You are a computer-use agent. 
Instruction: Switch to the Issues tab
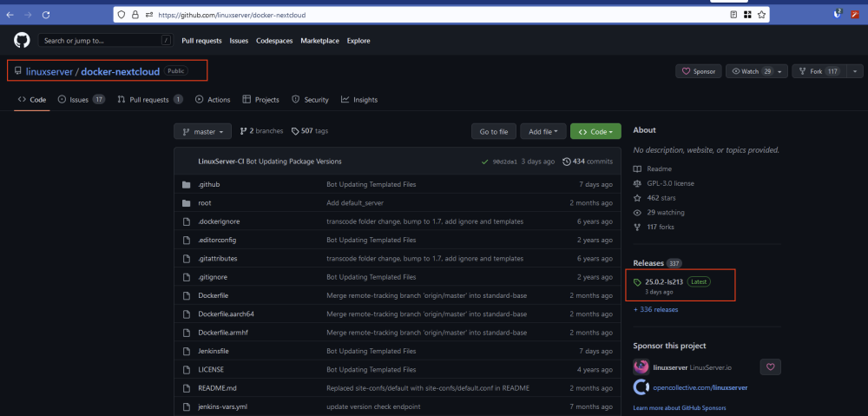point(82,100)
